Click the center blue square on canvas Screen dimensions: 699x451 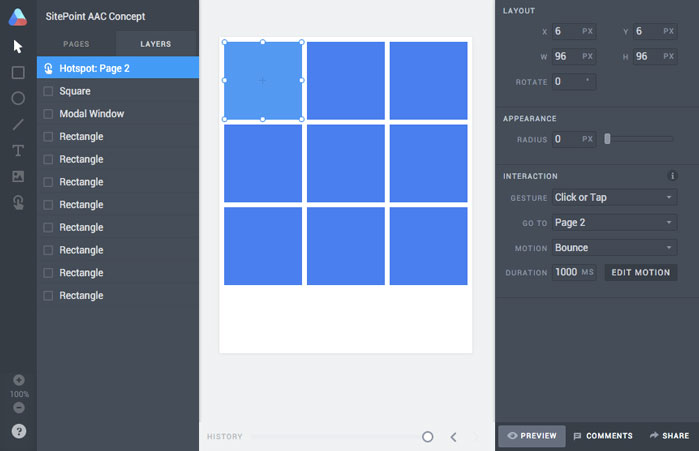tap(345, 163)
